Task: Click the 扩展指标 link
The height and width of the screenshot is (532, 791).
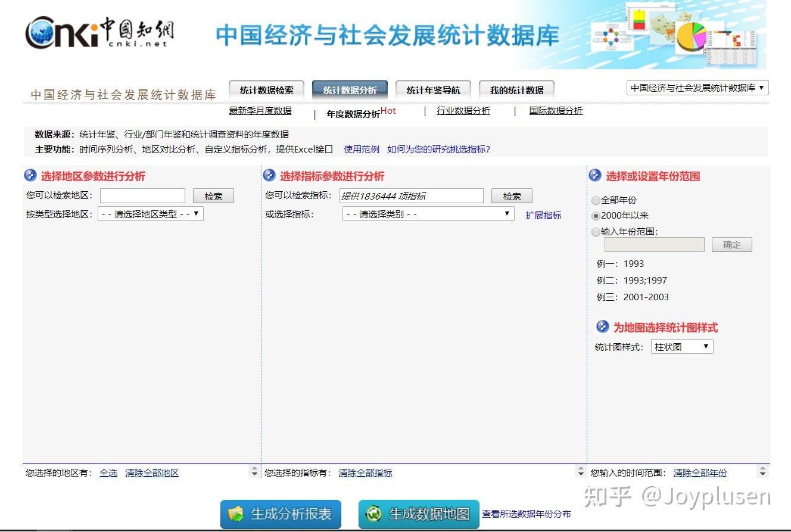Action: point(543,216)
